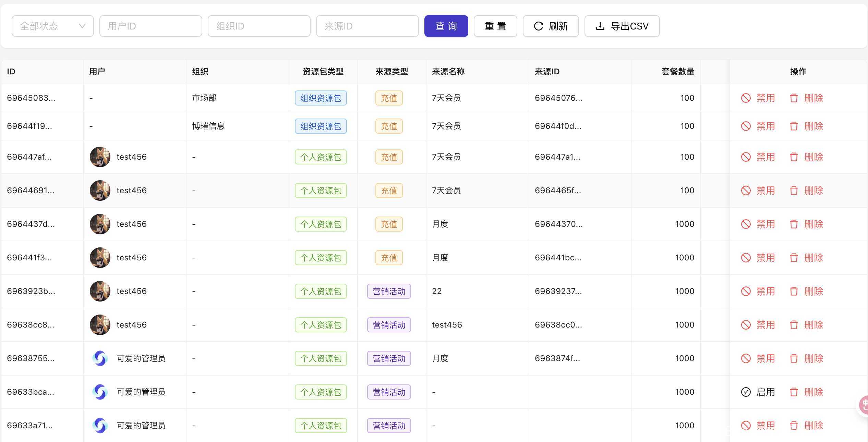Click disable icon for 市场部 row
The height and width of the screenshot is (442, 868).
pyautogui.click(x=746, y=98)
